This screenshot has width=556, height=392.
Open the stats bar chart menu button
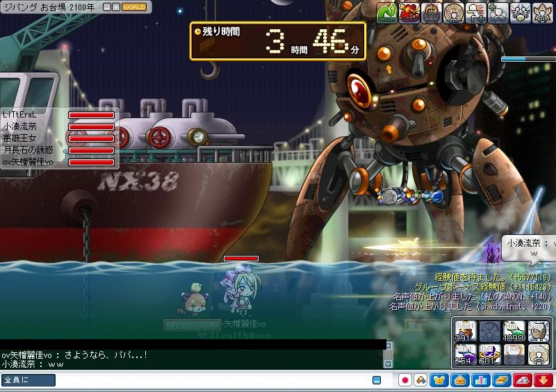pos(480,380)
